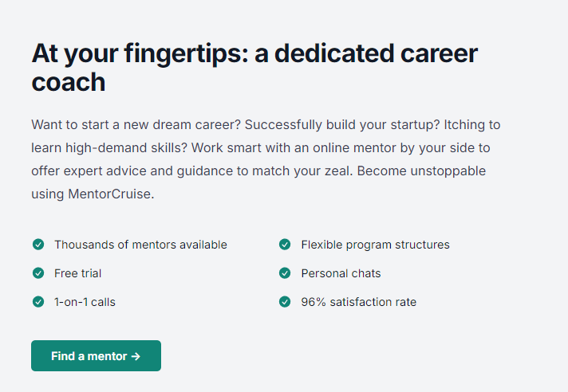Screen dimensions: 568x392
Task: Click the checkmark icon next to Personal chats
Action: tap(285, 273)
